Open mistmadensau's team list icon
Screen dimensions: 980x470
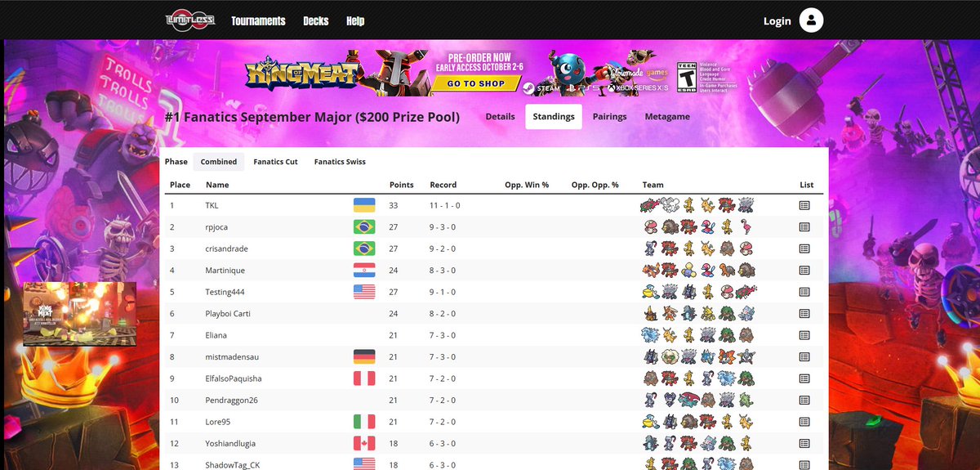click(804, 356)
